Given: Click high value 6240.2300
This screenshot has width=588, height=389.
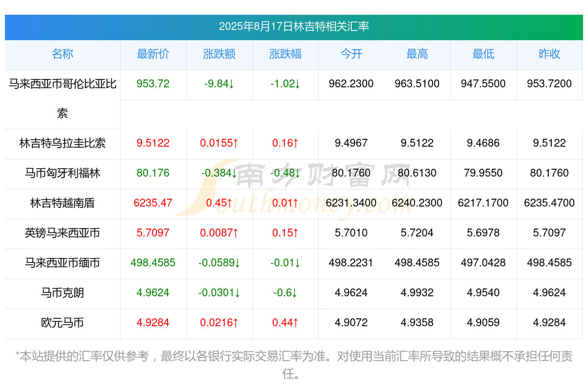Looking at the screenshot, I should pos(417,203).
